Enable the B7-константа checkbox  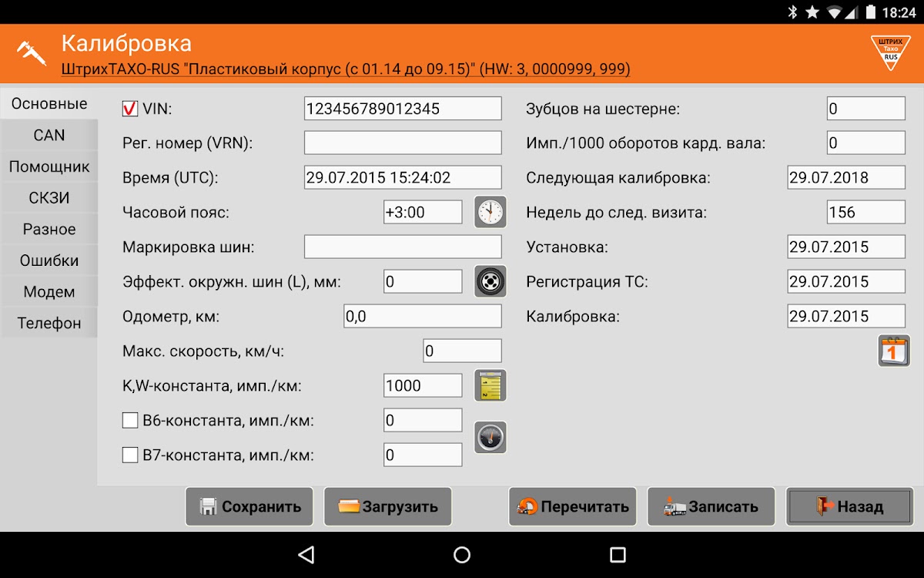pyautogui.click(x=130, y=455)
